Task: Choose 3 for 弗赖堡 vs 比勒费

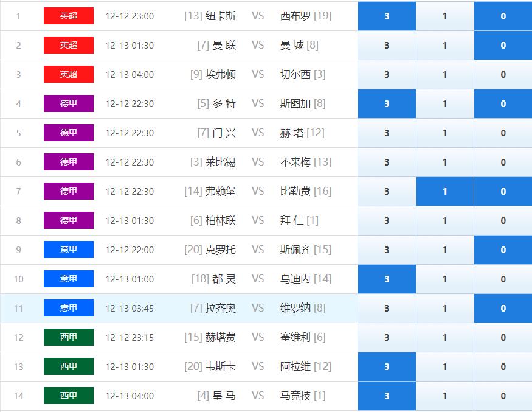Action: coord(387,191)
